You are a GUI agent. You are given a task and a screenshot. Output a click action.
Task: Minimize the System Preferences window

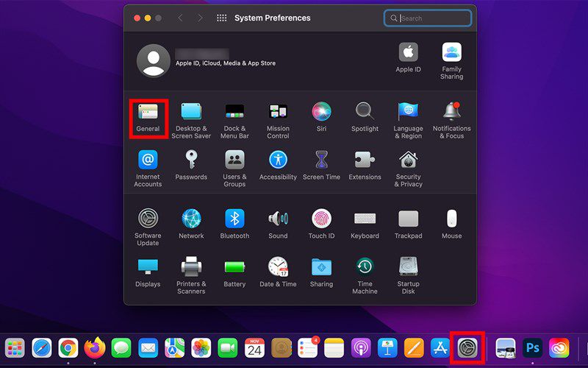(x=148, y=18)
